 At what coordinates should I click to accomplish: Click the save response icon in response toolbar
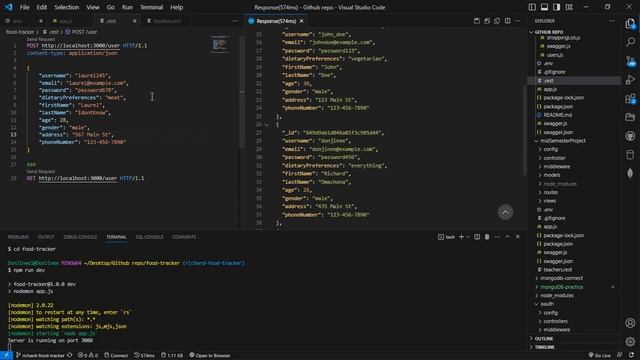click(477, 21)
